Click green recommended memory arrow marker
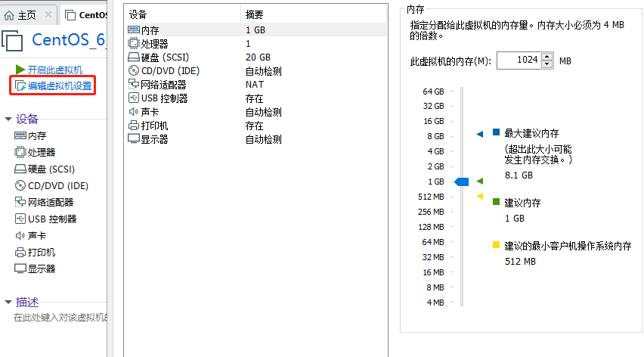Viewport: 644px width, 357px height. click(x=480, y=181)
